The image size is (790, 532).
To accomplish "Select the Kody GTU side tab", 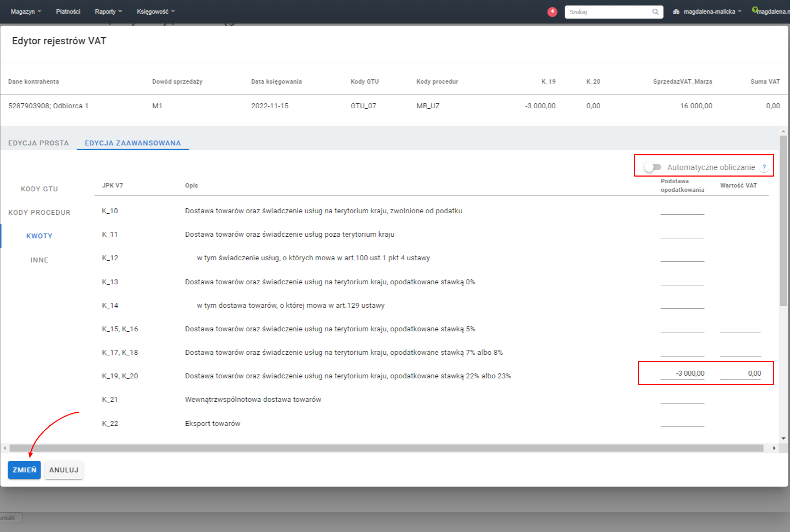I will coord(39,189).
